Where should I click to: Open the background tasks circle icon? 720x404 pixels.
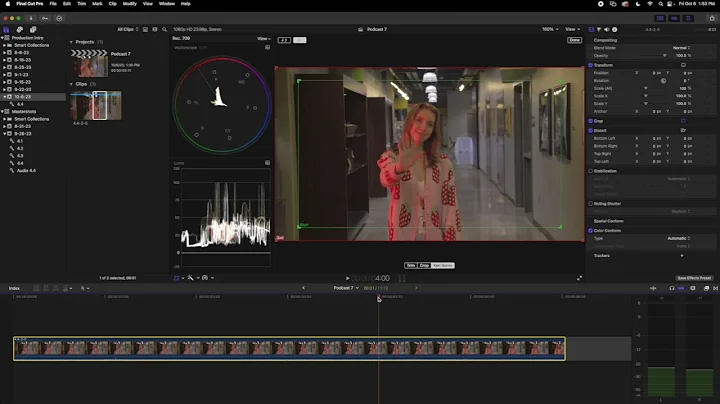(59, 18)
